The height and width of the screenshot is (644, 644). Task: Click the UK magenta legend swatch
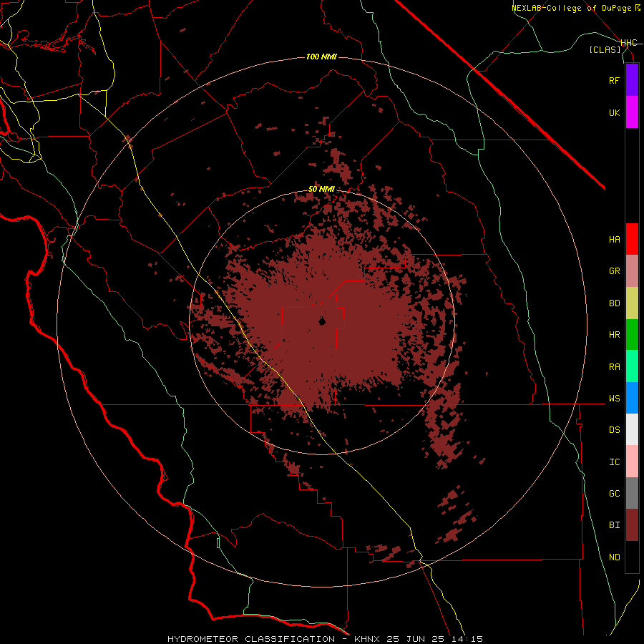pos(632,112)
